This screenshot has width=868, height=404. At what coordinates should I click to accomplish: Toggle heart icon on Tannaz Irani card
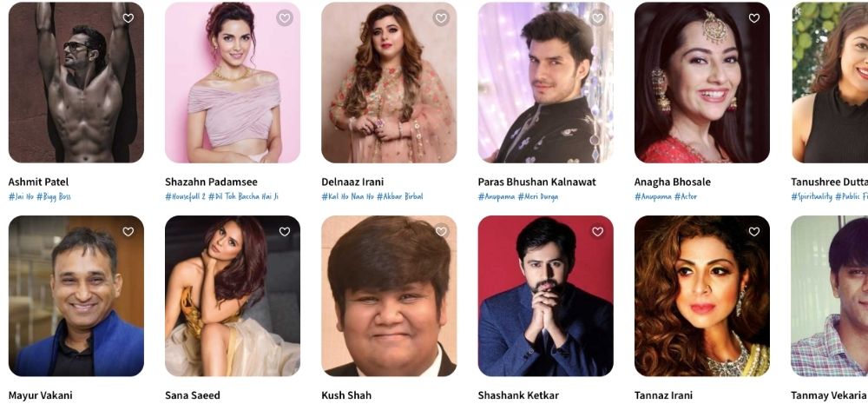coord(754,232)
